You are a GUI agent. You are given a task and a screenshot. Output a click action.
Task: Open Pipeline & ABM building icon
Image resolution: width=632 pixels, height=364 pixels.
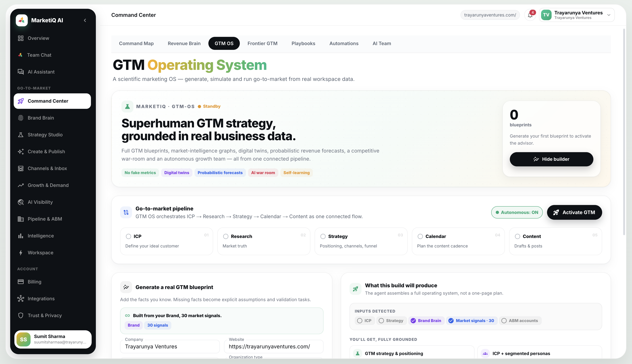(21, 219)
